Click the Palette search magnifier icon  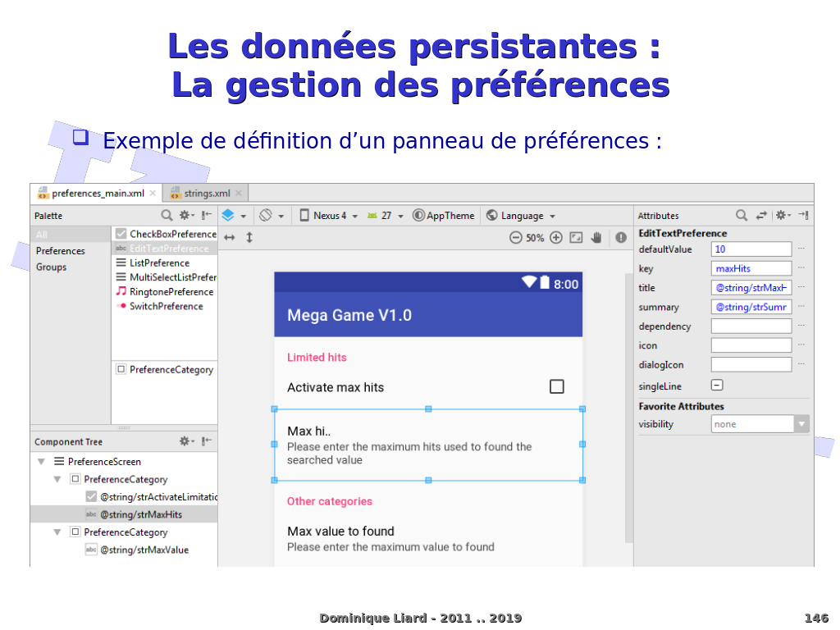coord(167,216)
